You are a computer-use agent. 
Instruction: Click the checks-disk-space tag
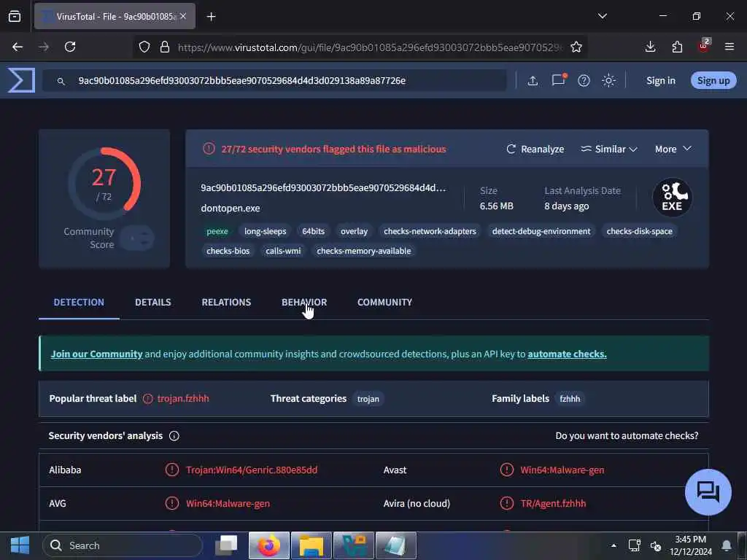tap(639, 231)
